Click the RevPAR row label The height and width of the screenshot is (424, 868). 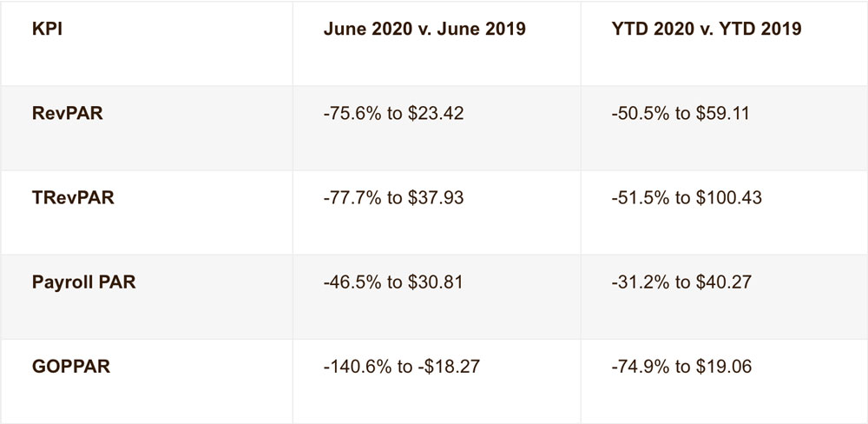tap(66, 114)
